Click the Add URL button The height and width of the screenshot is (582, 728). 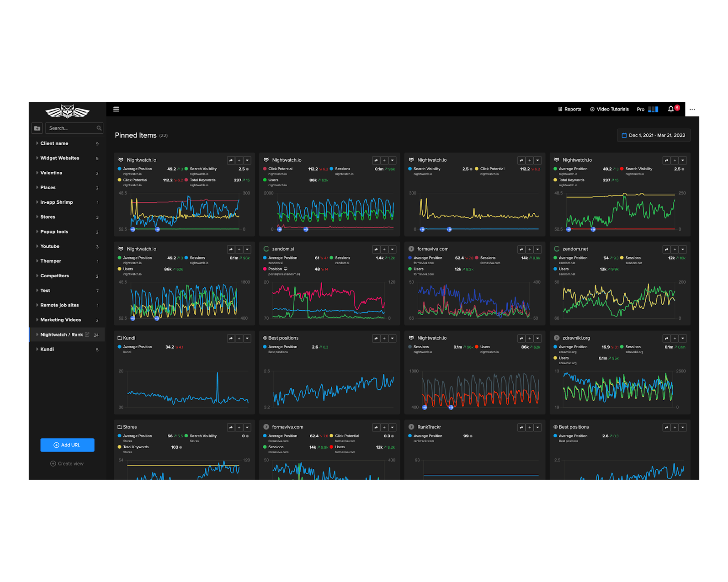tap(67, 445)
